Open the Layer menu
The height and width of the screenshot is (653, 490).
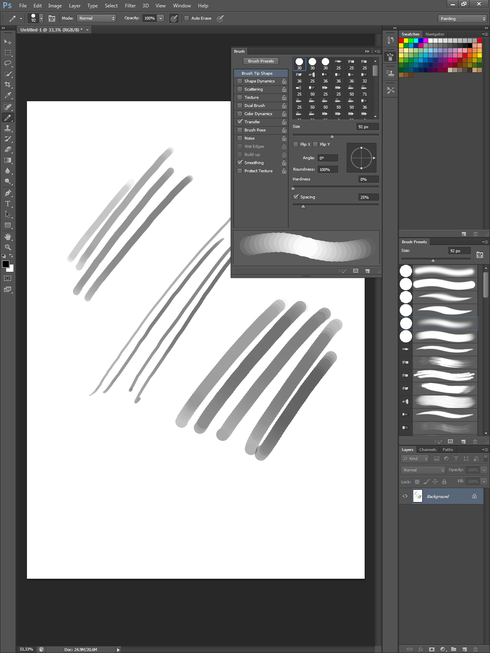coord(75,6)
